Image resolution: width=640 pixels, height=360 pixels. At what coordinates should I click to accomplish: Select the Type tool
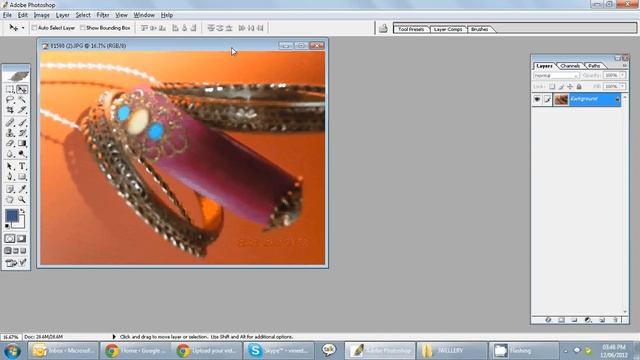point(22,167)
